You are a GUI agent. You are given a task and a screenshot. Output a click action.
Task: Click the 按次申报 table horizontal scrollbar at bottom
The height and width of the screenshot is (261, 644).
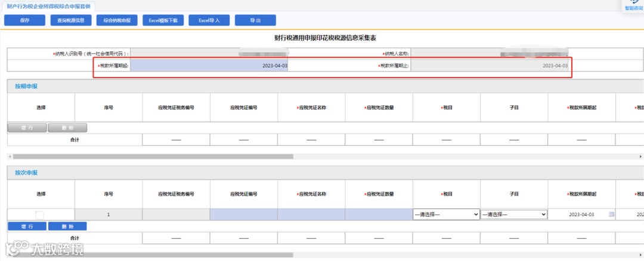point(153,255)
